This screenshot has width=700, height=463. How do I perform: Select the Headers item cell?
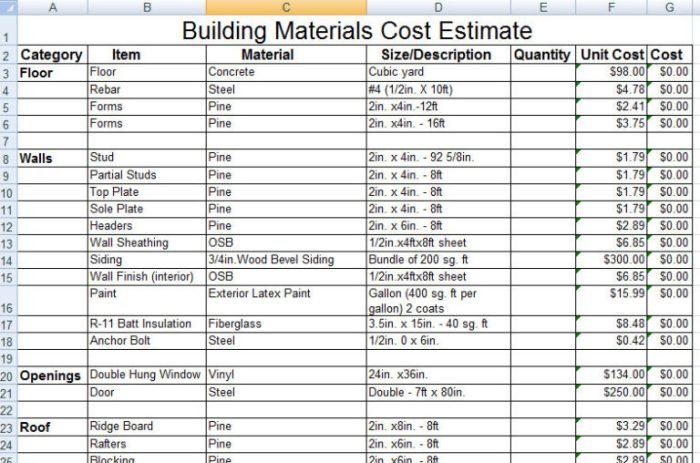tap(147, 226)
